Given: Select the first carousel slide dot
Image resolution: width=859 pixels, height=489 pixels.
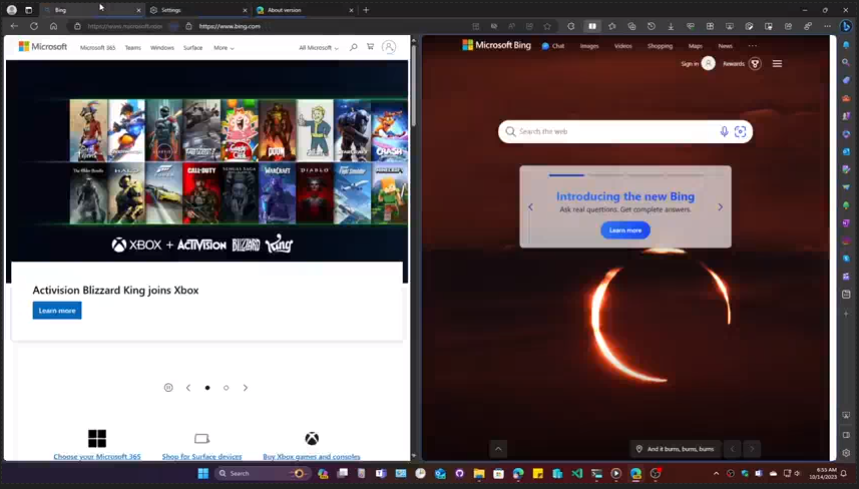Looking at the screenshot, I should [207, 388].
